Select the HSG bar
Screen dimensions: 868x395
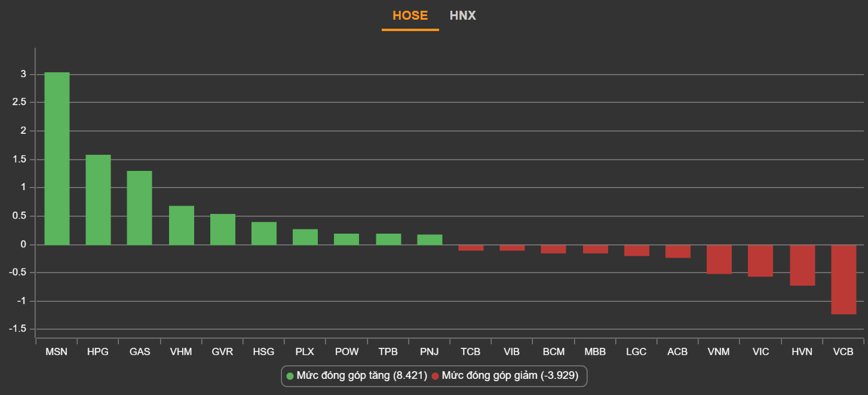pos(263,234)
